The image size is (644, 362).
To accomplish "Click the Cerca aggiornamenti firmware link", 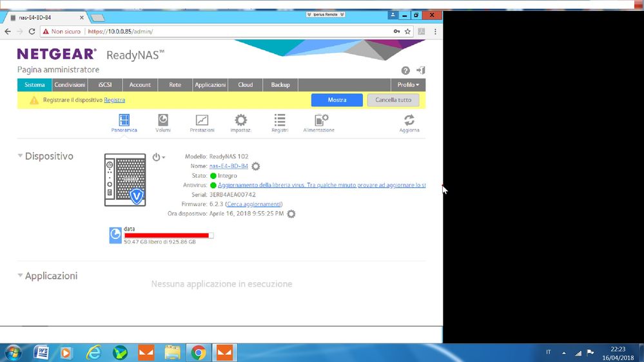I will point(254,204).
